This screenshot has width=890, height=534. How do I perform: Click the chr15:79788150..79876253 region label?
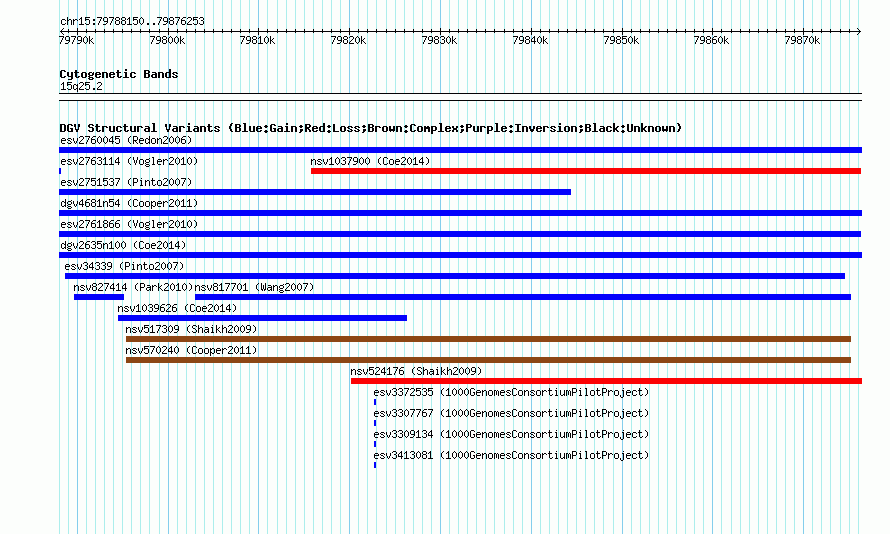click(x=132, y=21)
